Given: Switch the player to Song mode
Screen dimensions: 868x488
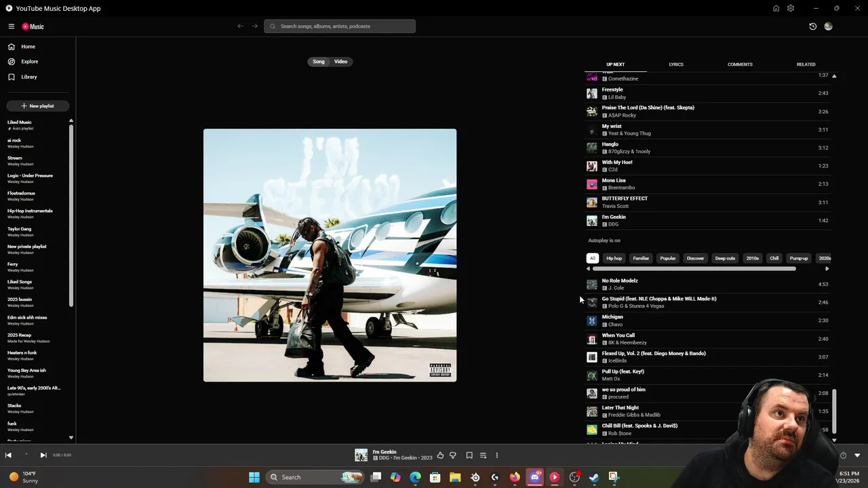Looking at the screenshot, I should pyautogui.click(x=319, y=62).
